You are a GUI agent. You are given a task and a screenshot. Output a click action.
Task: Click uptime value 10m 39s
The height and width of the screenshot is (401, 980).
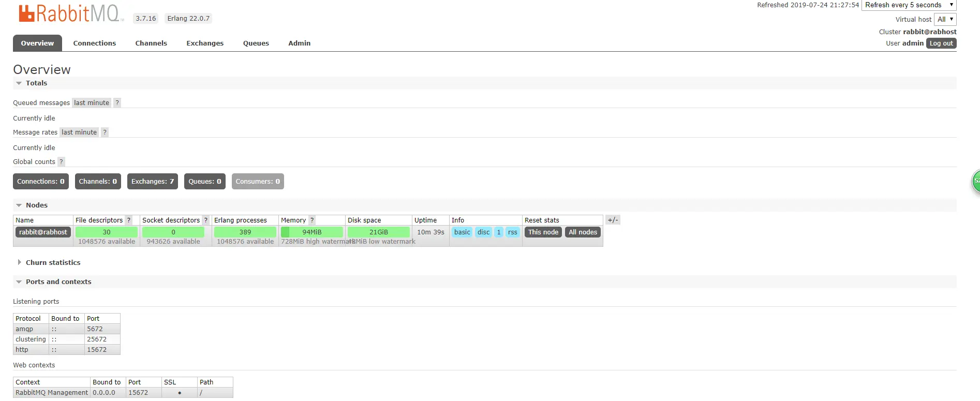[430, 232]
